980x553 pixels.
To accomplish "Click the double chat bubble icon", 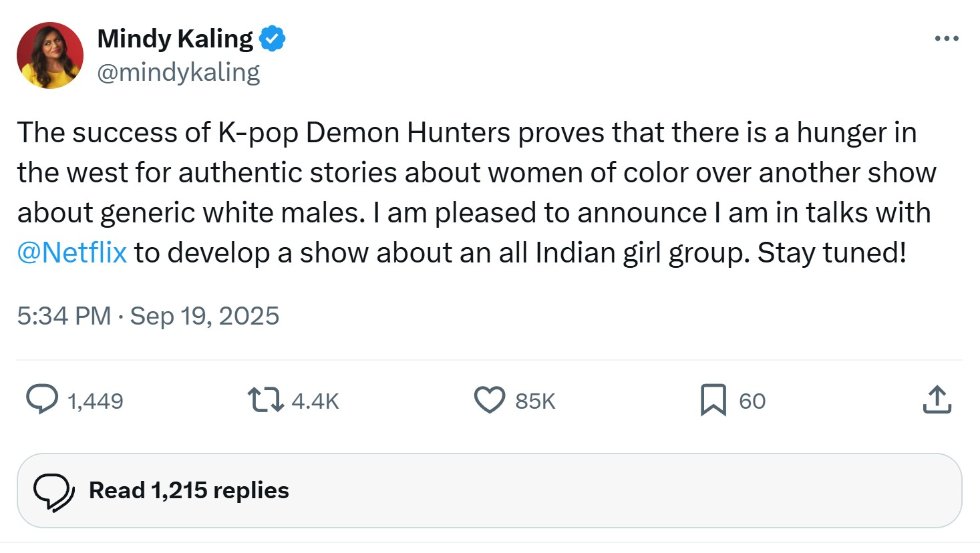I will coord(54,493).
